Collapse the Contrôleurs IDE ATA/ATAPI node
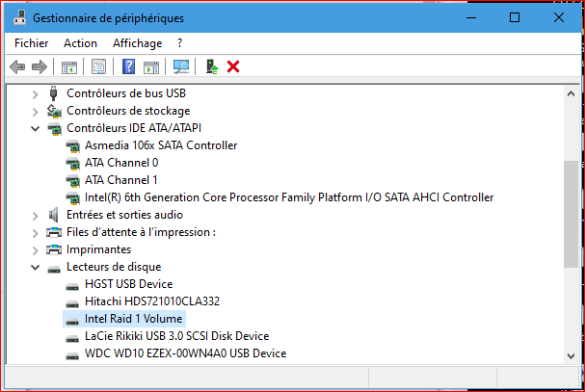585x392 pixels. tap(36, 128)
